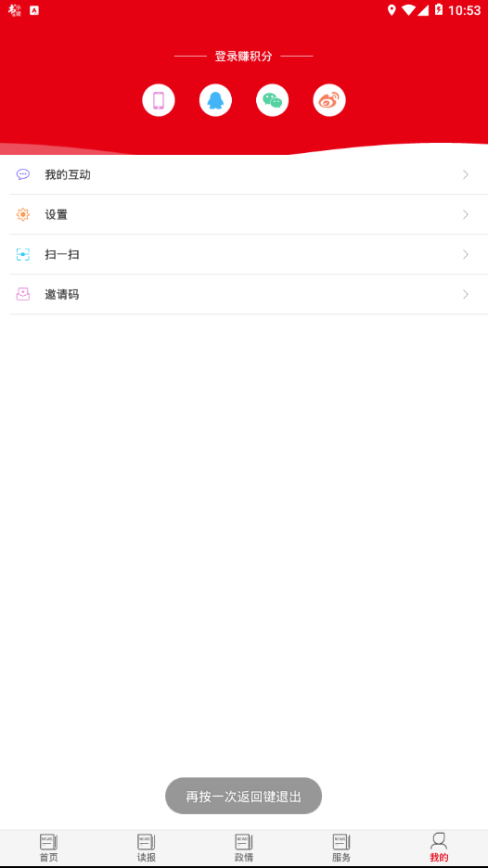Select the 我的 tab
The image size is (488, 868).
tap(439, 849)
